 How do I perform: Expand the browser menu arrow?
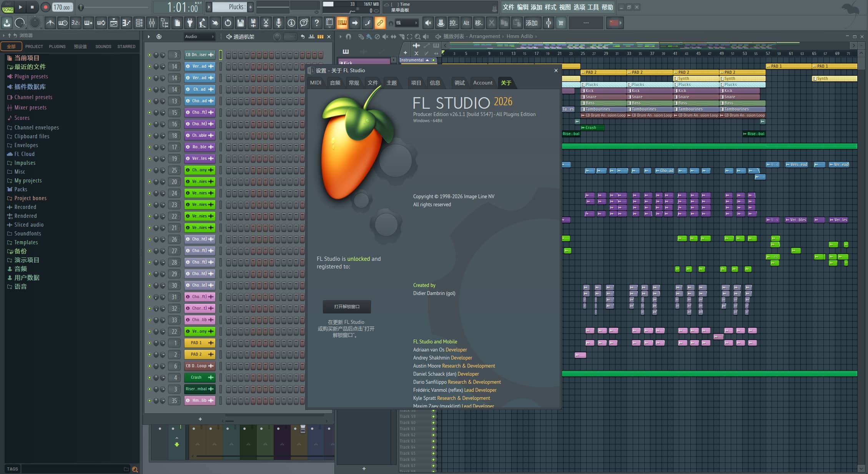click(4, 35)
